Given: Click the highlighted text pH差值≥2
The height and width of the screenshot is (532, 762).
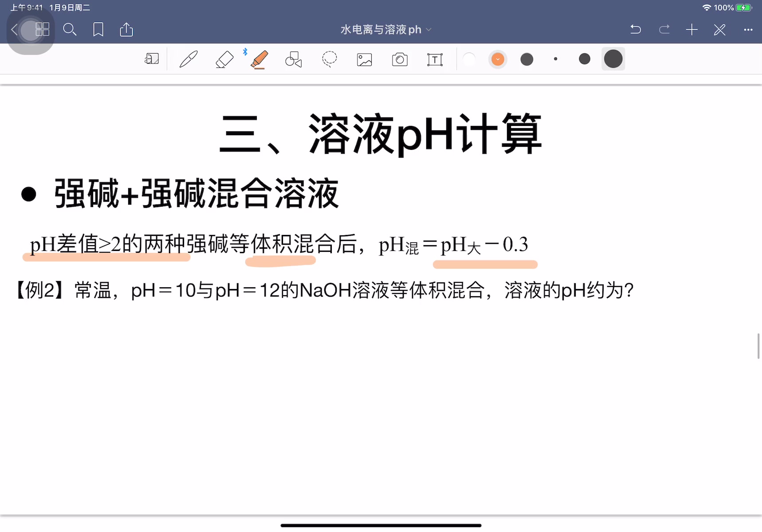Looking at the screenshot, I should pyautogui.click(x=75, y=244).
